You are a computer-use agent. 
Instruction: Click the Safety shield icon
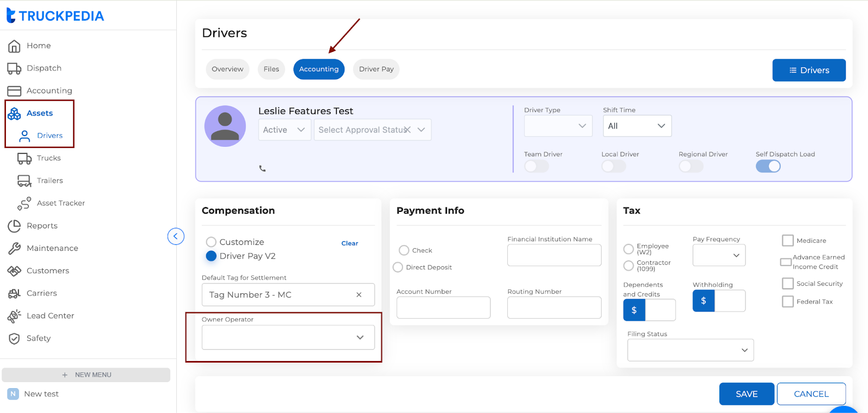point(14,339)
